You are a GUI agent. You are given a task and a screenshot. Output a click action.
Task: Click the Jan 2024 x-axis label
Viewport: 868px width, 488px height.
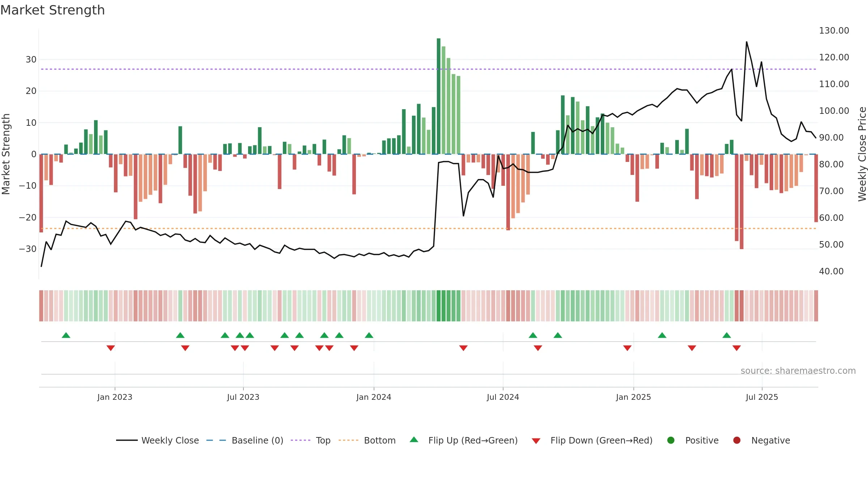(374, 397)
